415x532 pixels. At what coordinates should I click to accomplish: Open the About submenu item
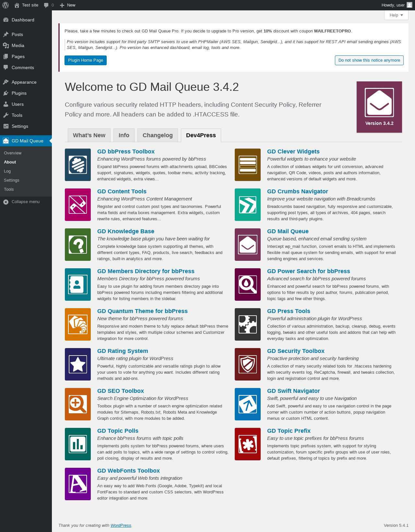[x=26, y=162]
